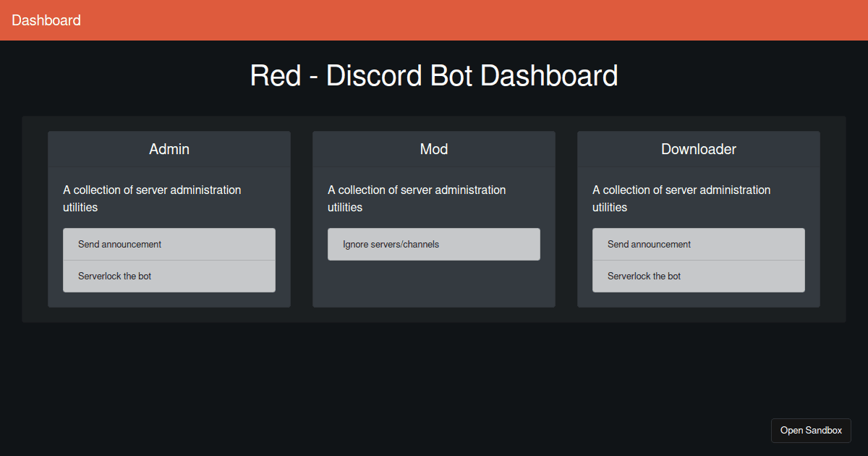Click Serverlock the bot under Downloader

point(698,276)
